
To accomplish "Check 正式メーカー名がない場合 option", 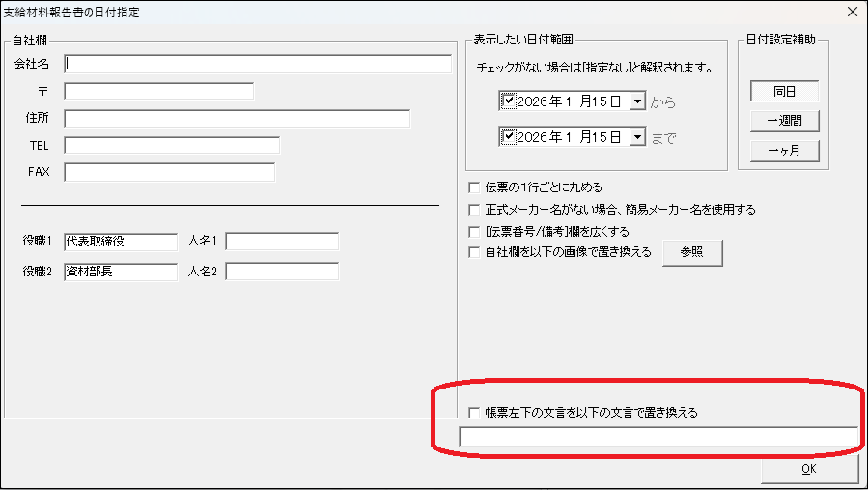I will click(474, 209).
